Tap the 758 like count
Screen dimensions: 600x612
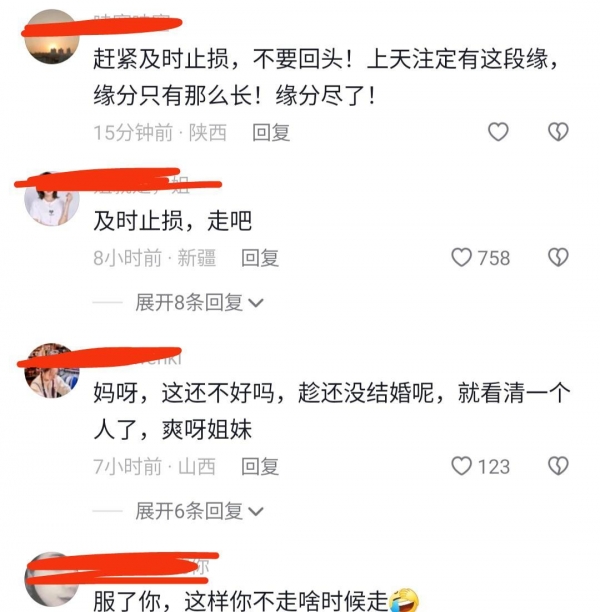click(x=494, y=258)
